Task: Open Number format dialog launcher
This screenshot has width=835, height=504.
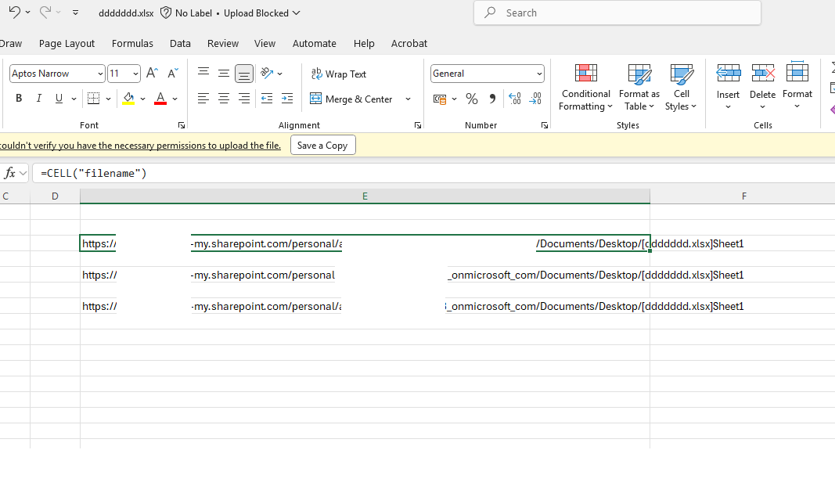Action: click(x=544, y=125)
